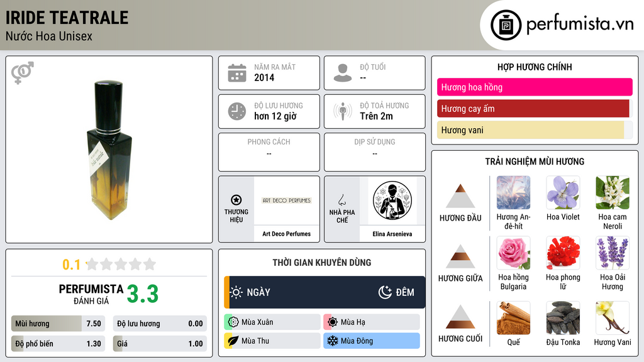This screenshot has width=644, height=362.
Task: Click the Ngày/Đêm usage time bar
Action: point(325,292)
